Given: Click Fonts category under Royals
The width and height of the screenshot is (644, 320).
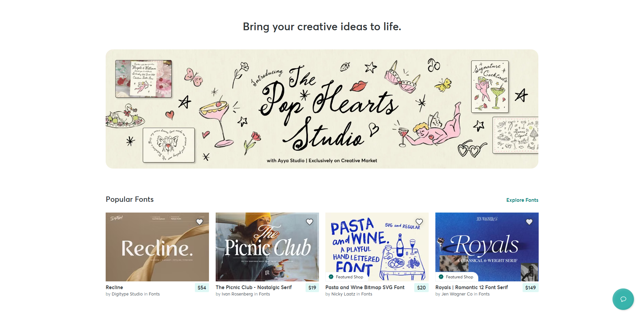Looking at the screenshot, I should click(x=484, y=294).
